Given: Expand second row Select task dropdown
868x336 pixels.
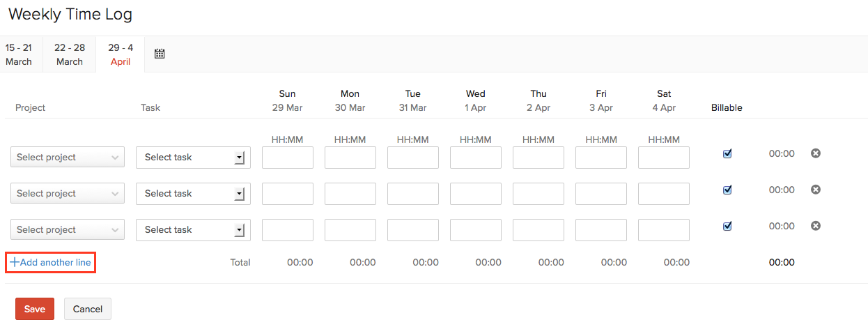Looking at the screenshot, I should pyautogui.click(x=193, y=194).
